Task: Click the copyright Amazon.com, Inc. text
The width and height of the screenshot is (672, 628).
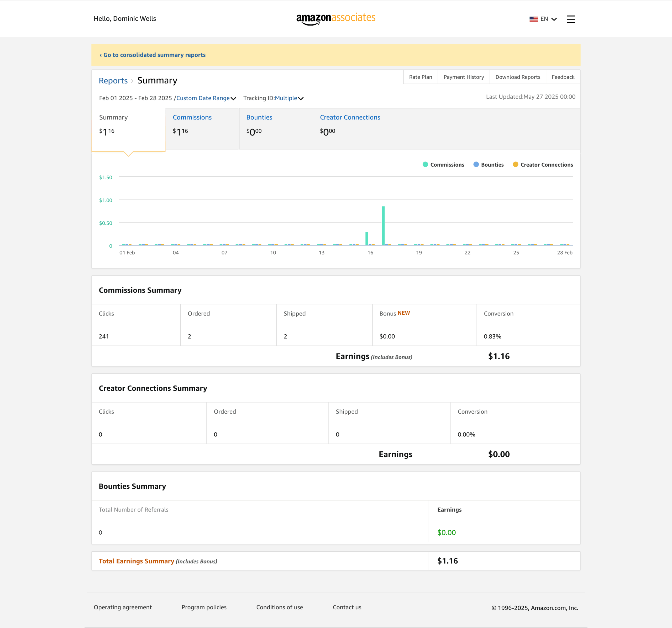Action: (534, 608)
